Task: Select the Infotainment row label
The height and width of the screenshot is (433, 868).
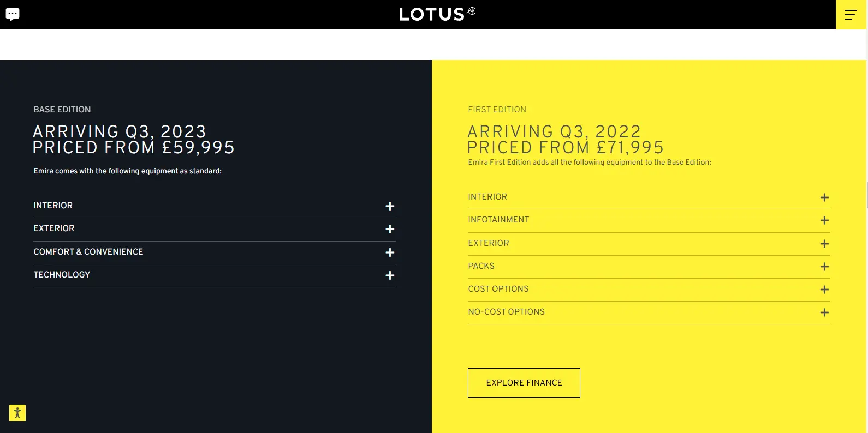Action: [498, 220]
